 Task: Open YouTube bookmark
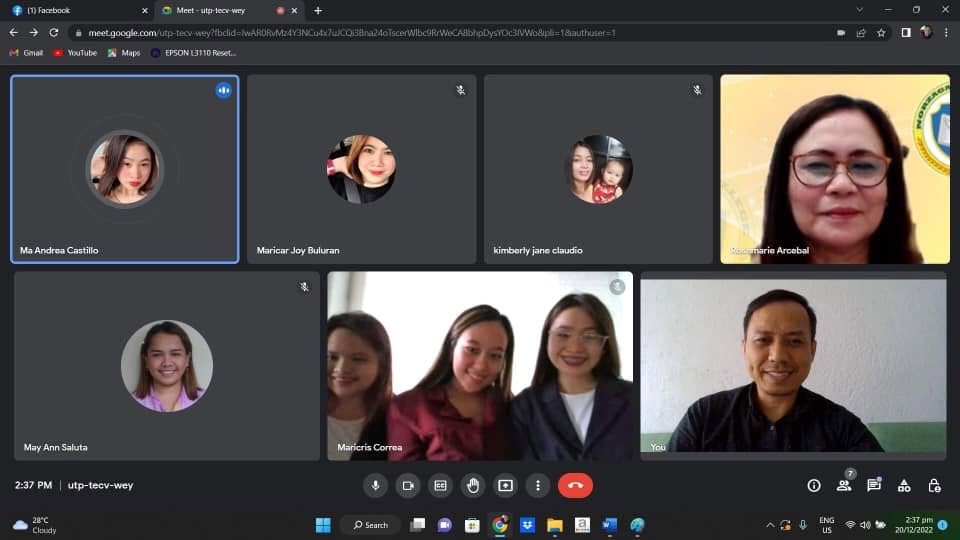tap(75, 53)
